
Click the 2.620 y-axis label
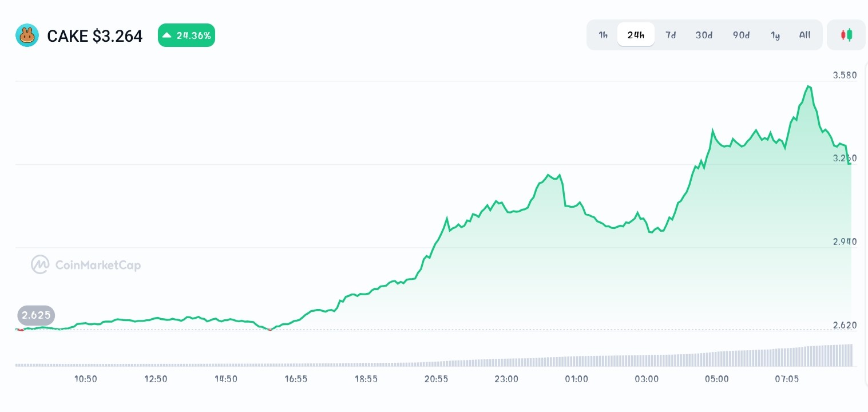point(845,325)
